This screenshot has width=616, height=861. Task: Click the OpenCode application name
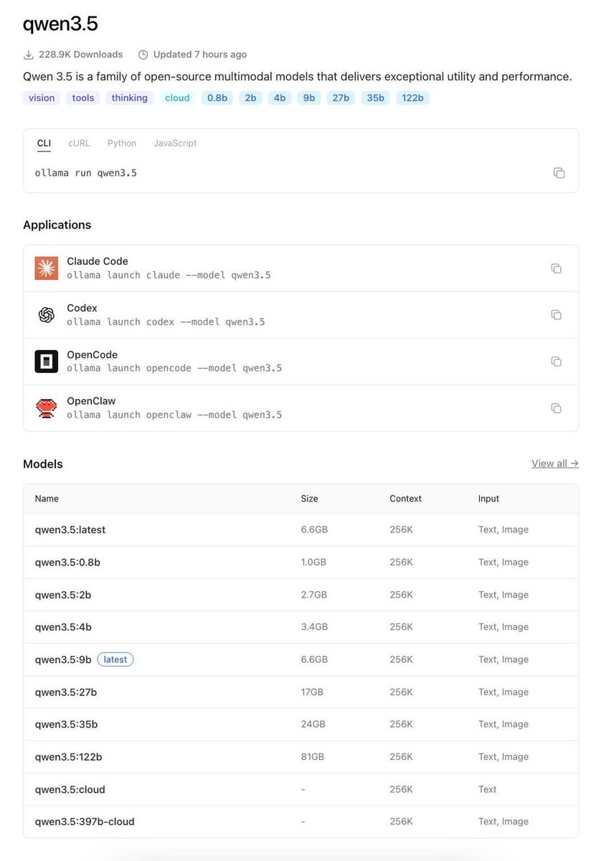[x=92, y=354]
